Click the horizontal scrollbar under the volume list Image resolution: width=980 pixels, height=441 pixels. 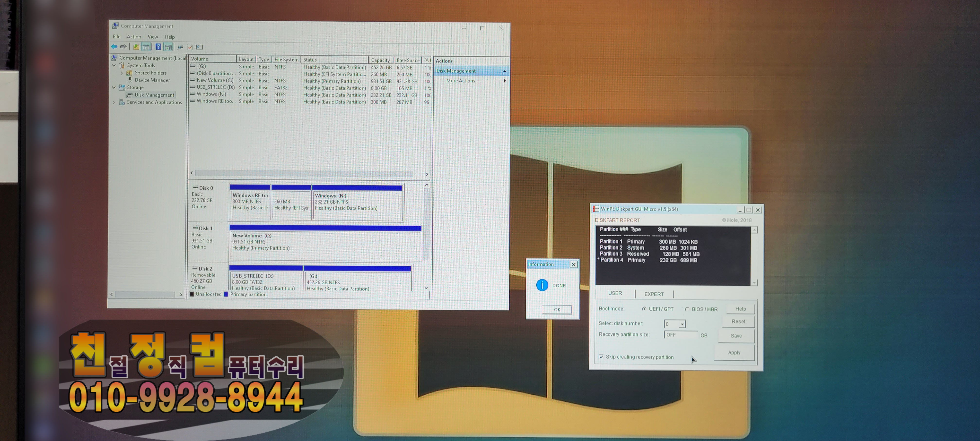(304, 173)
